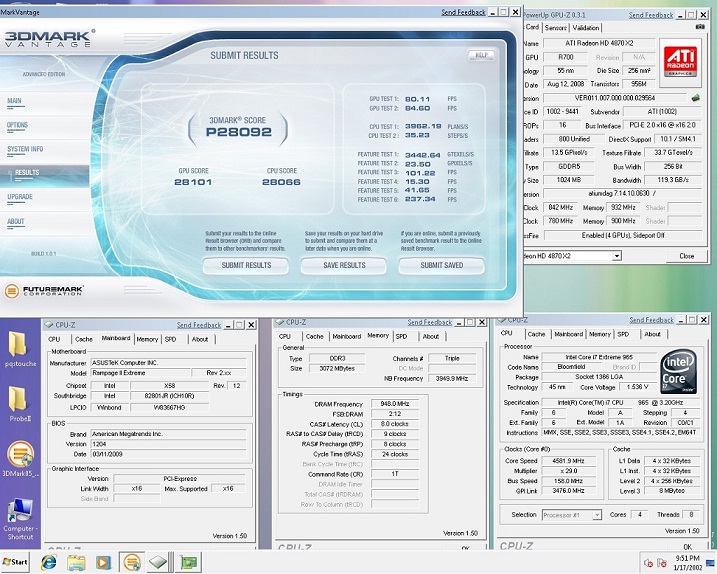Click the CrossFire status Enabled (4 GPUs) field
Viewport: 717px width, 574px height.
[x=623, y=236]
